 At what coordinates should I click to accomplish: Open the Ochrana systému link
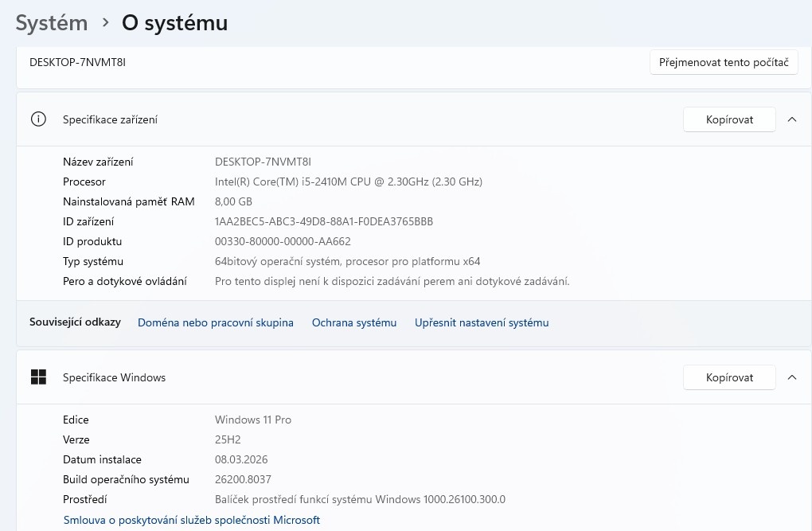tap(353, 322)
